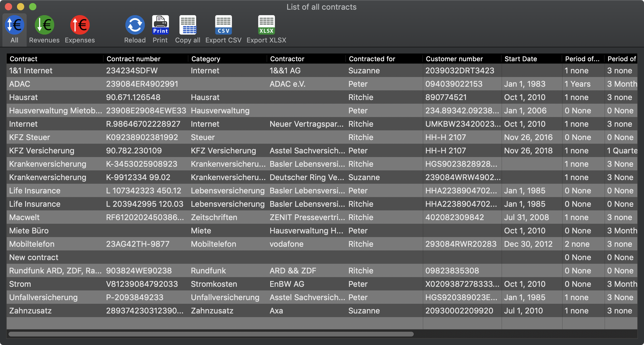Select the ADAC contract row
This screenshot has height=345, width=644.
pos(322,84)
